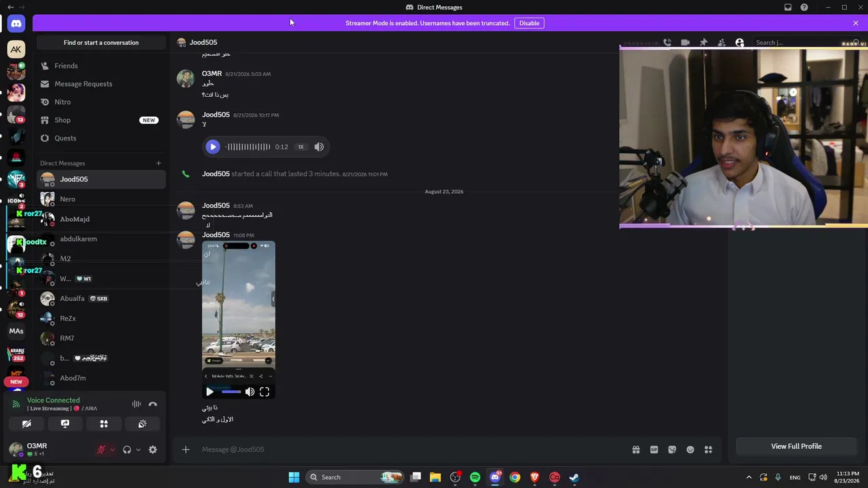868x488 pixels.
Task: Open the soundboard in voice panel
Action: point(142,424)
